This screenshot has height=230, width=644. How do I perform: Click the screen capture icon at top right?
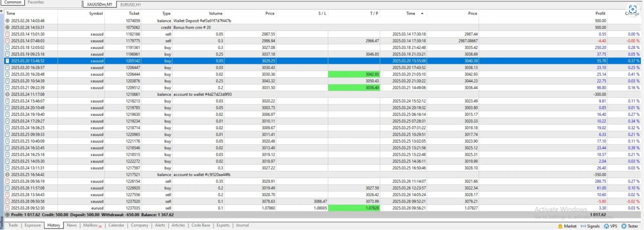(x=633, y=9)
